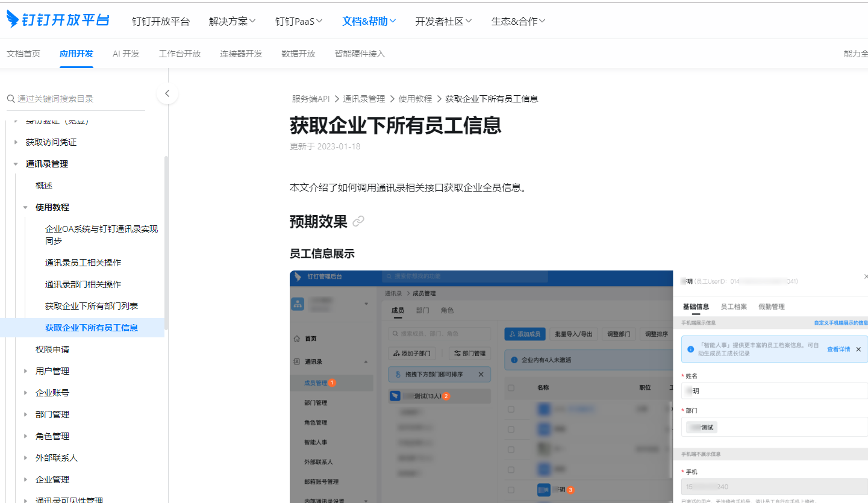Click the blue 添加成员 button in the screenshot
The image size is (868, 503).
(x=525, y=334)
